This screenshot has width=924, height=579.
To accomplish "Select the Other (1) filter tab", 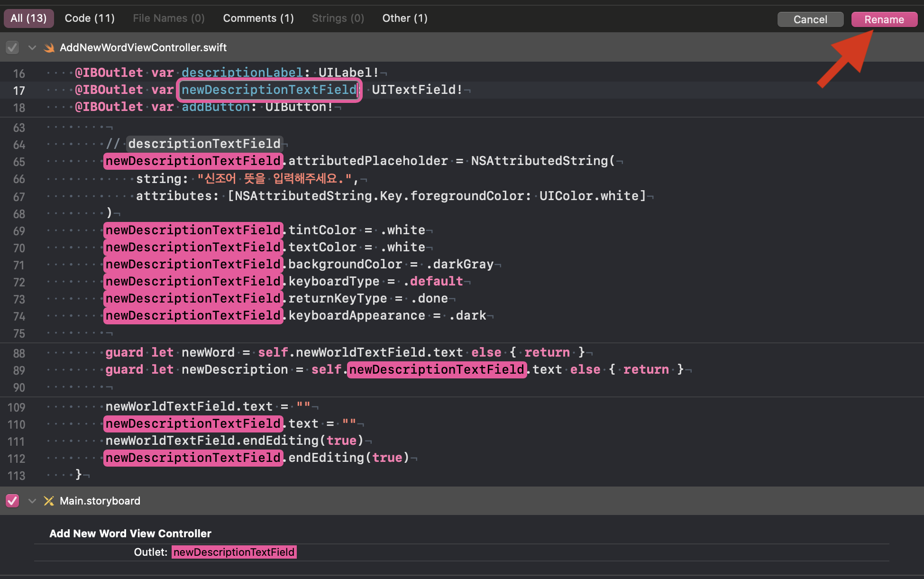I will click(x=405, y=18).
